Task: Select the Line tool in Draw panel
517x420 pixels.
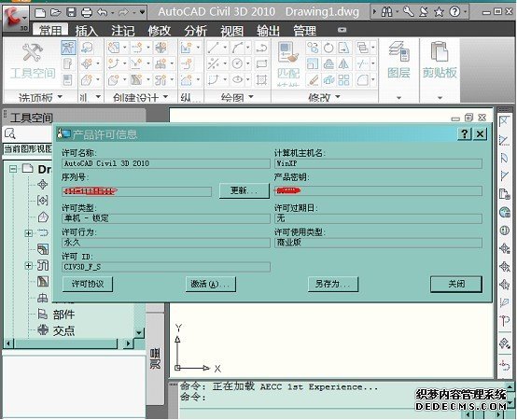Action: (x=213, y=48)
